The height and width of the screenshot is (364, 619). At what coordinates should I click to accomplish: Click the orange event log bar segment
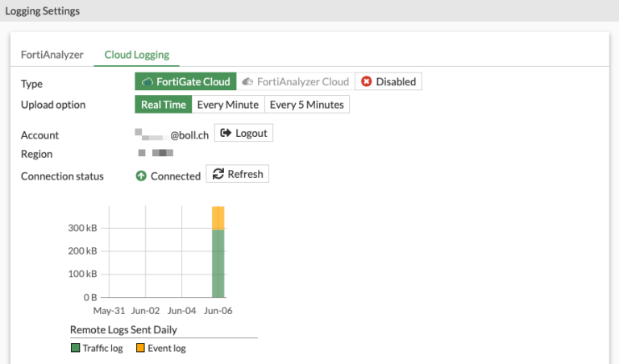pos(218,217)
